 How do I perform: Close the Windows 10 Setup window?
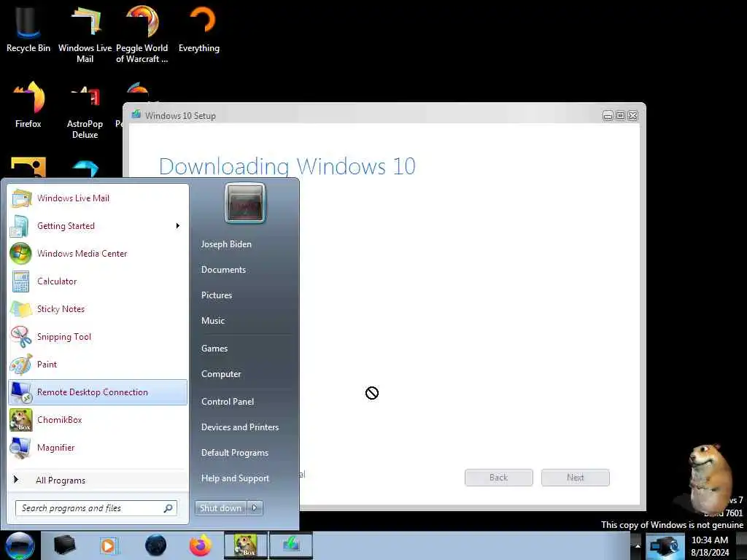(632, 116)
